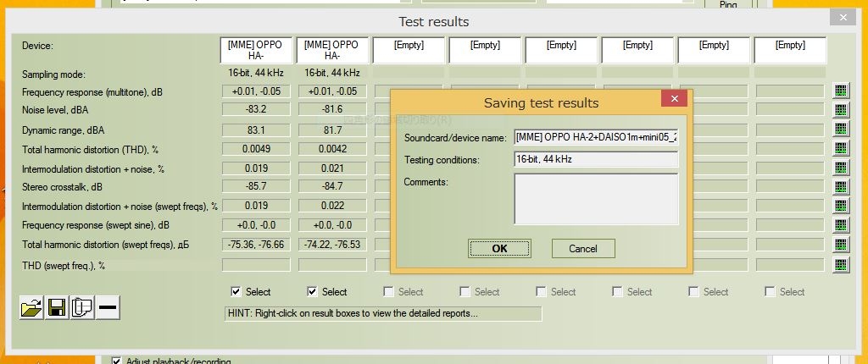This screenshot has width=868, height=364.
Task: Click inside the Comments text box
Action: [x=596, y=199]
